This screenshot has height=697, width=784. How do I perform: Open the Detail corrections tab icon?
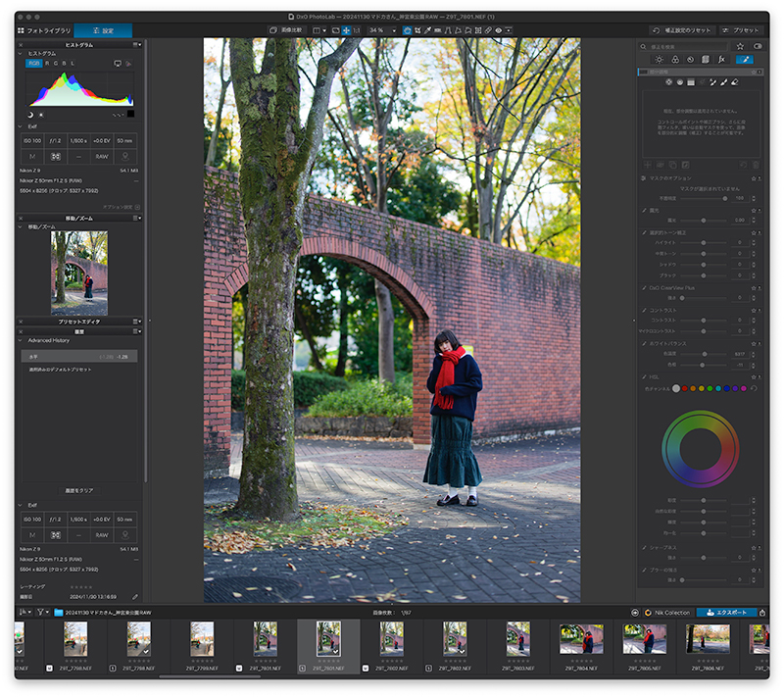click(691, 60)
